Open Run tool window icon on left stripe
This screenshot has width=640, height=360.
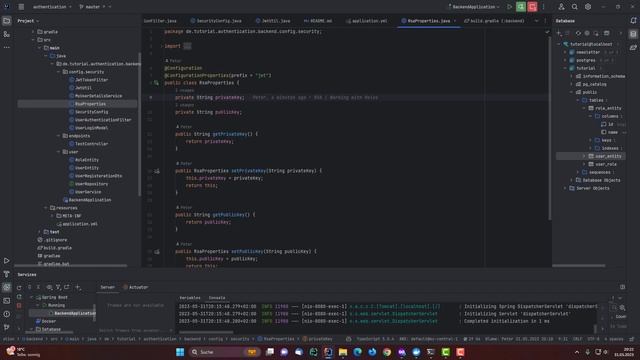point(7,260)
